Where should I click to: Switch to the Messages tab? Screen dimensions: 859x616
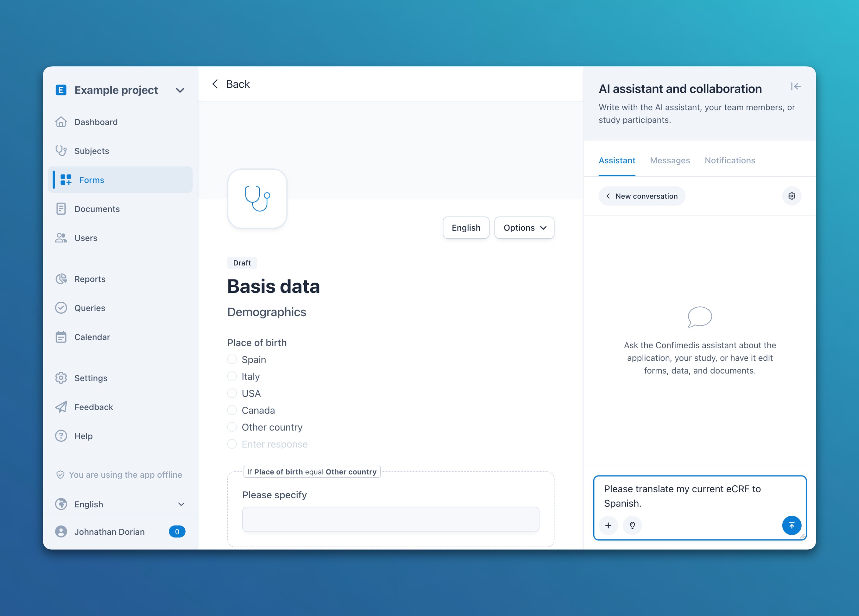670,160
